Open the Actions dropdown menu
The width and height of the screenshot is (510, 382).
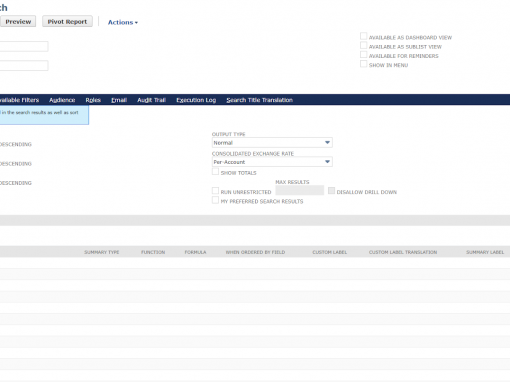pos(123,22)
